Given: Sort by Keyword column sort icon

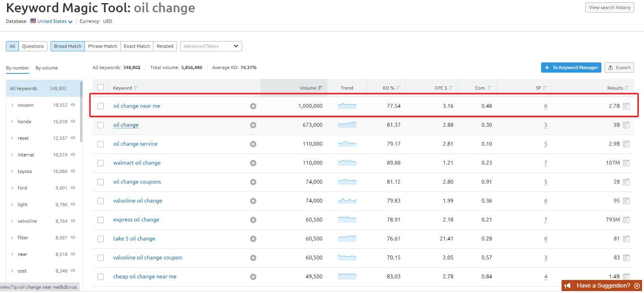Looking at the screenshot, I should 136,88.
